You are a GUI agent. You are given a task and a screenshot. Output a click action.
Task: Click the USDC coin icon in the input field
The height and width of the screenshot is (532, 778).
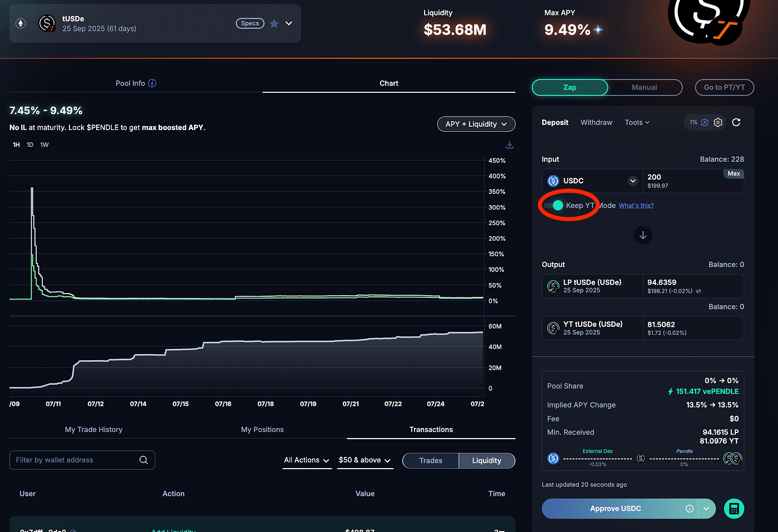(x=553, y=181)
